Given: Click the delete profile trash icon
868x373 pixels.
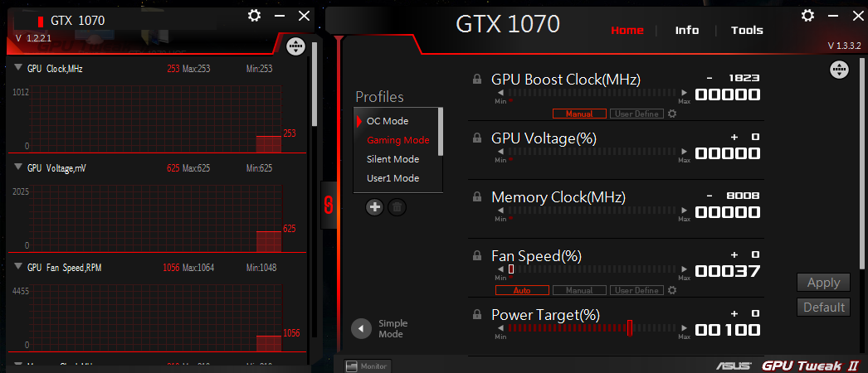Looking at the screenshot, I should pyautogui.click(x=397, y=206).
